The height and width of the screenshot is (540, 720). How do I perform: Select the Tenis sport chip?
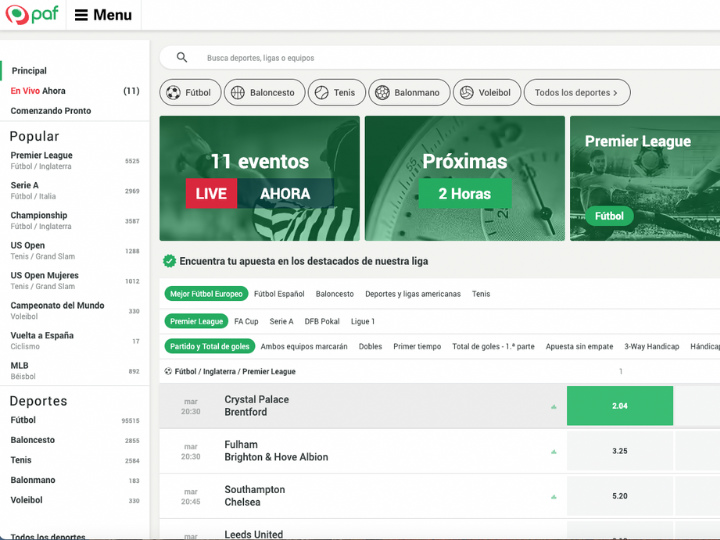pos(337,92)
